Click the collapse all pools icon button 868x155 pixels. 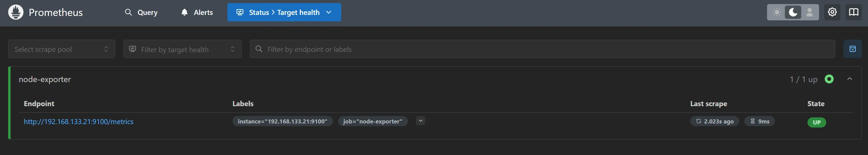click(852, 49)
